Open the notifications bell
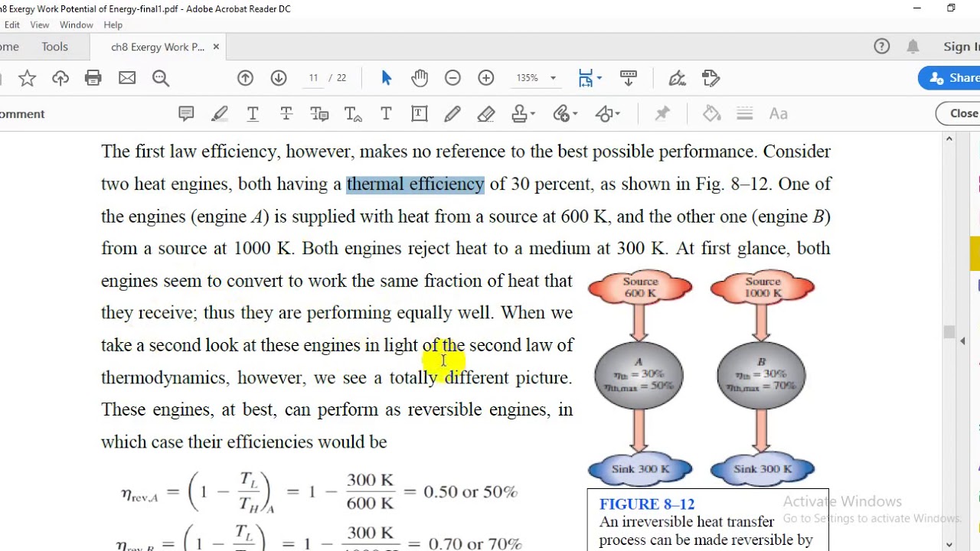 point(913,47)
